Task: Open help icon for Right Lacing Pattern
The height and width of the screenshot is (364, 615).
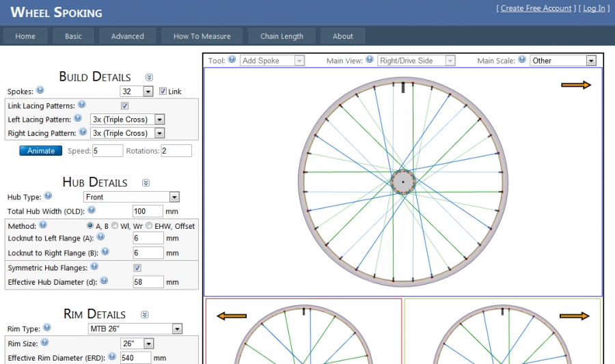Action: 83,132
